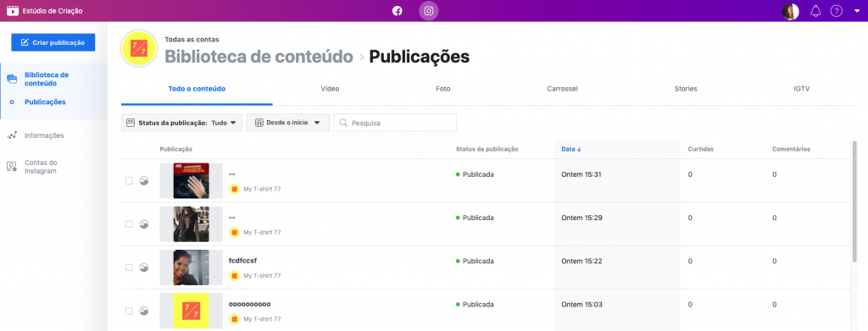This screenshot has height=331, width=868.
Task: Click the Criar publicação button
Action: click(x=53, y=42)
